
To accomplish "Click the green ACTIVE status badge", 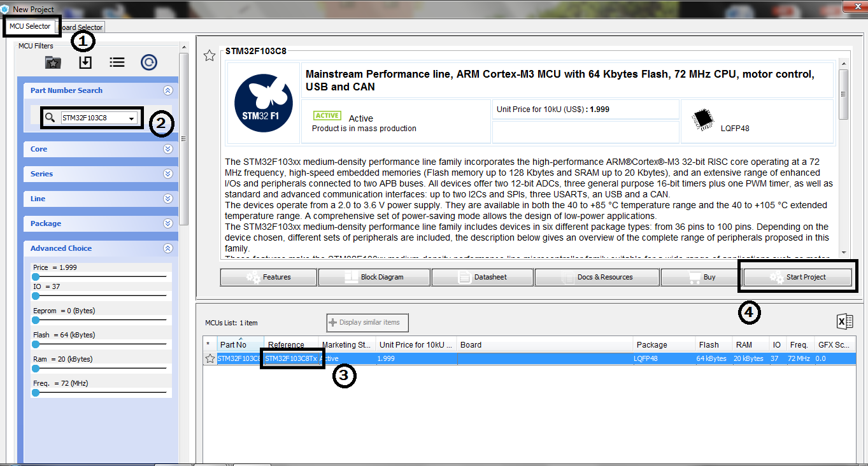I will 327,116.
